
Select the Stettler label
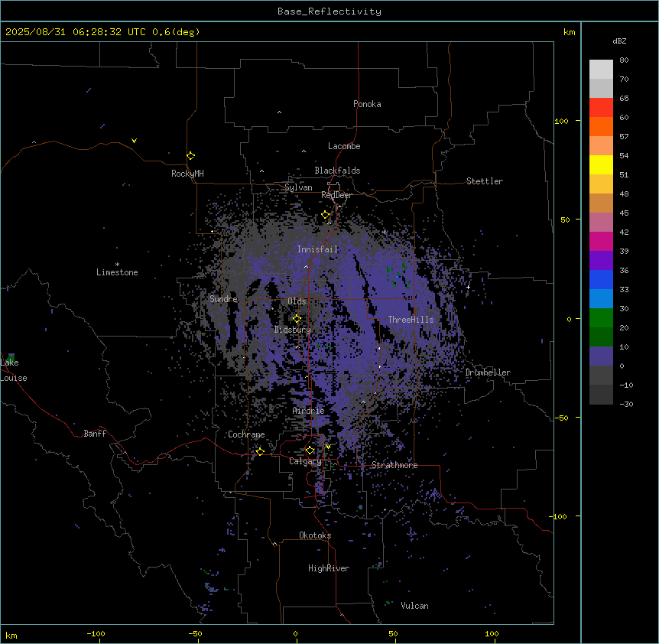point(485,181)
